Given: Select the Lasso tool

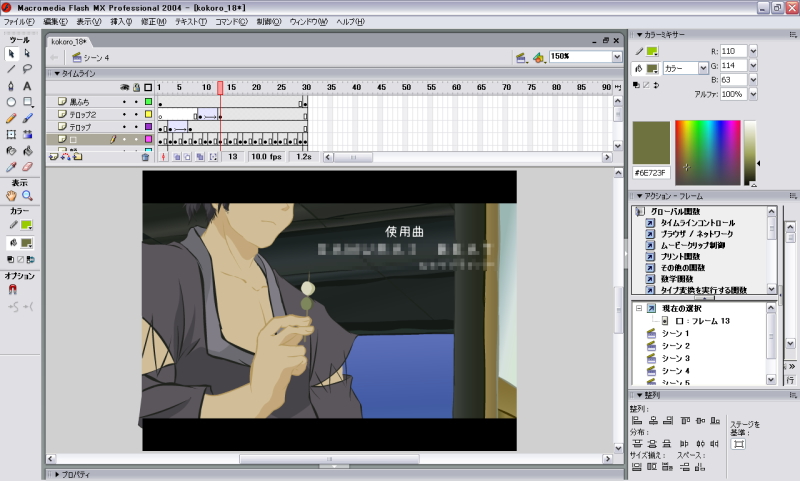Looking at the screenshot, I should click(28, 69).
